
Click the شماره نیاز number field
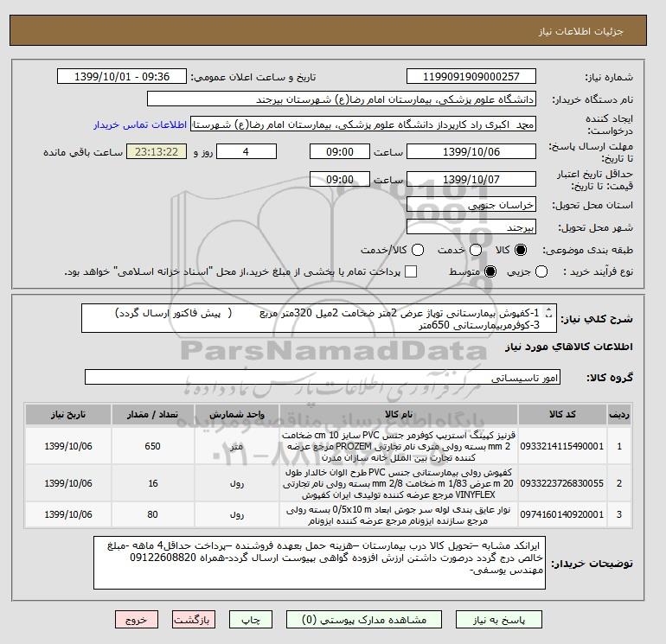[471, 76]
